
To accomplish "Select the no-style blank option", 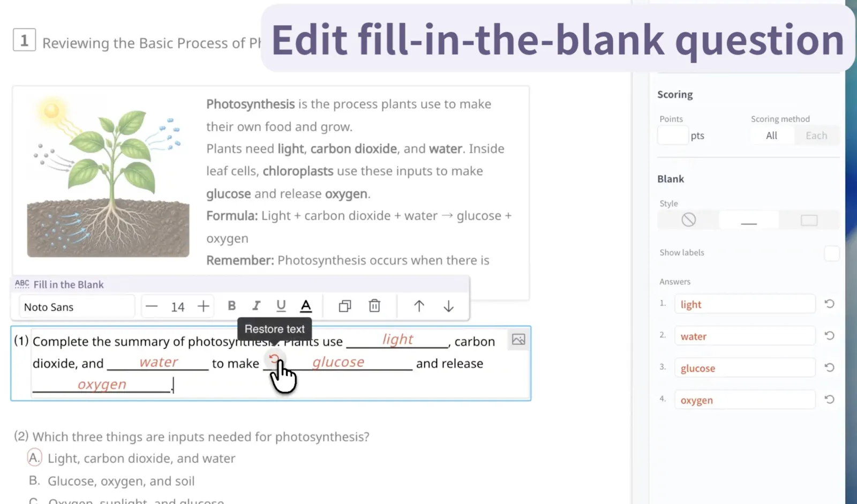I will coord(688,220).
